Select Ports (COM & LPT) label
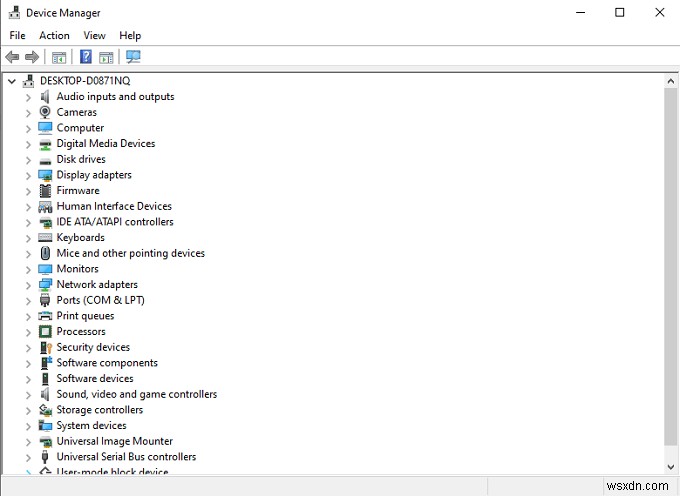Image resolution: width=680 pixels, height=496 pixels. [101, 300]
